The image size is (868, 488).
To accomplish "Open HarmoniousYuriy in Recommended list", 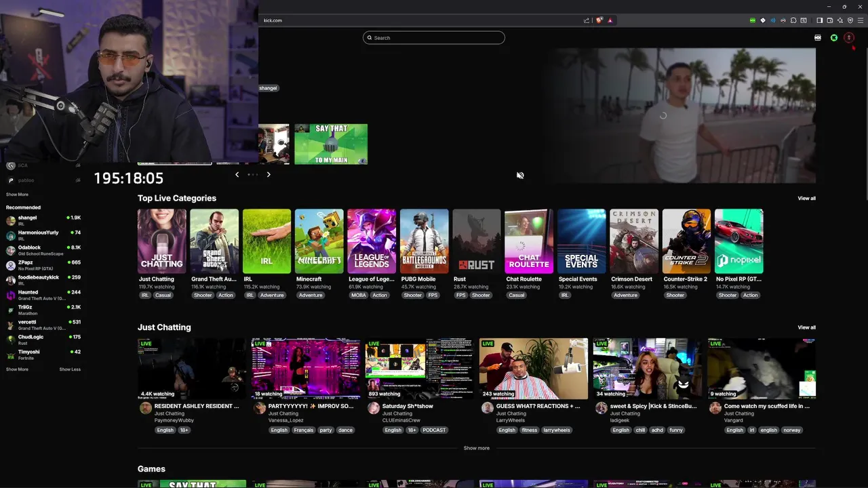I will point(43,235).
